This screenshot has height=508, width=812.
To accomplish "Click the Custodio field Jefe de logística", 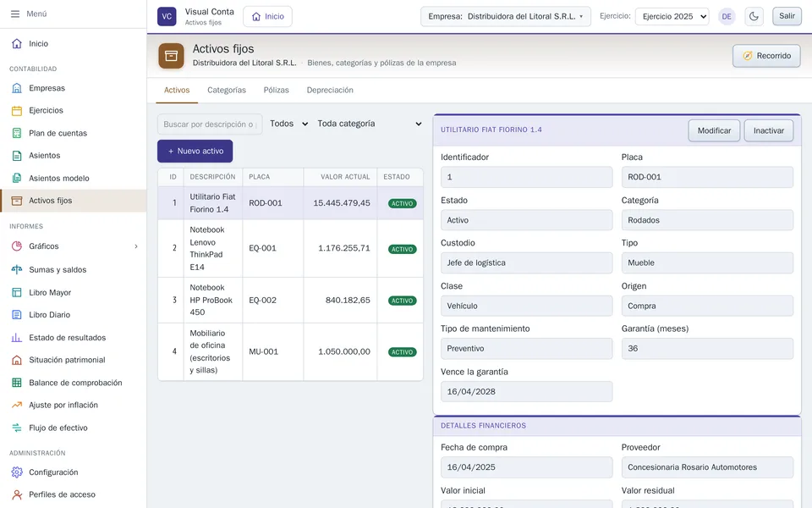I will pos(526,262).
